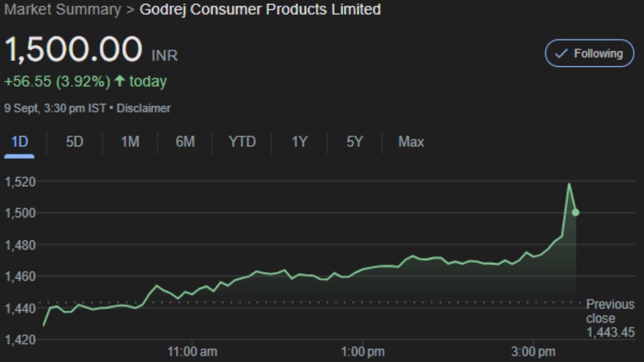
Task: Click the 1:00 pm x-axis label
Action: [363, 352]
